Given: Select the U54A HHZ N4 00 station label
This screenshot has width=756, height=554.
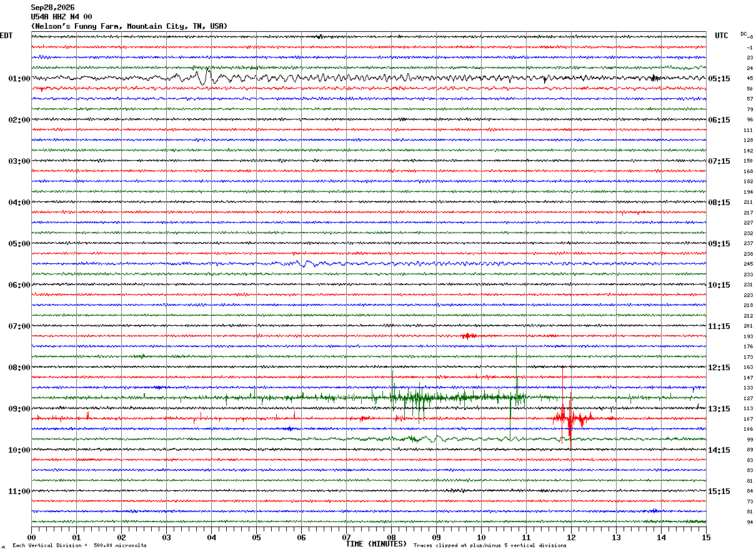Looking at the screenshot, I should 61,17.
